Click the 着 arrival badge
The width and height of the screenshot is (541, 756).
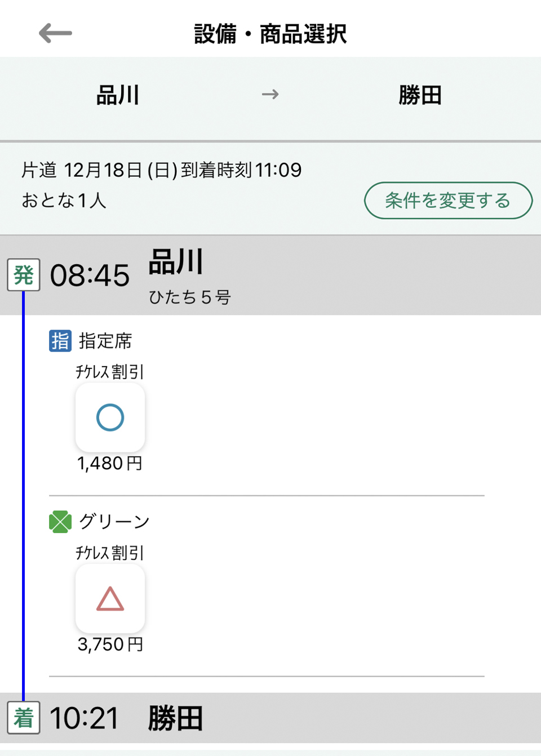point(24,718)
